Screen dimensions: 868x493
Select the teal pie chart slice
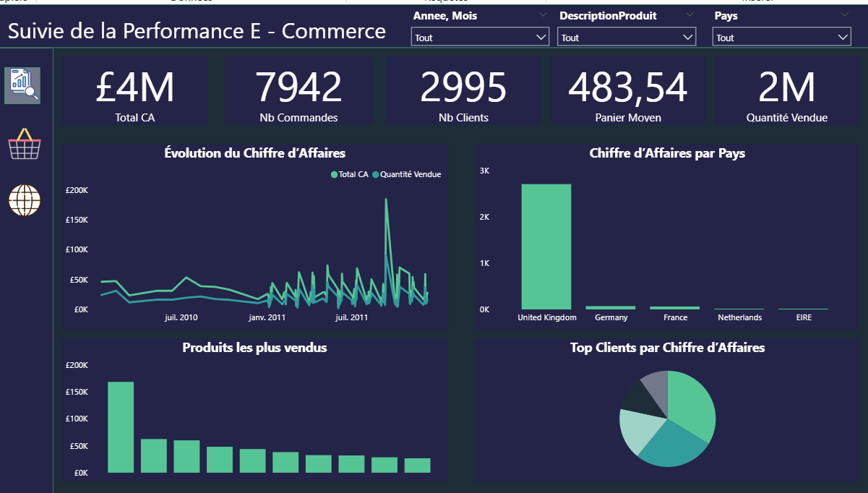click(672, 445)
